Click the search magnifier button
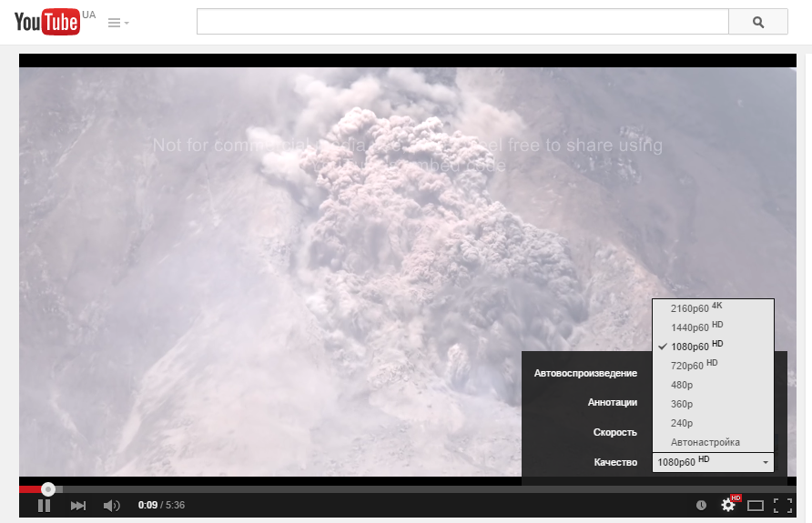 (758, 22)
